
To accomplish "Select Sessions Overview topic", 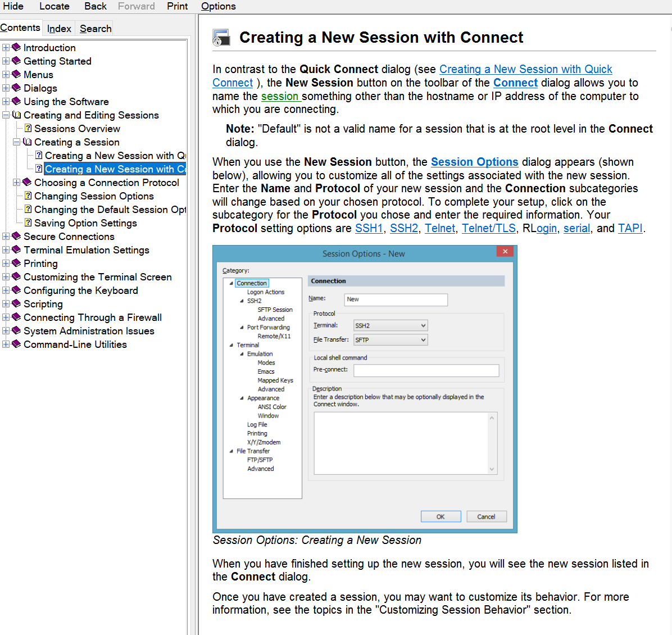I will point(77,129).
